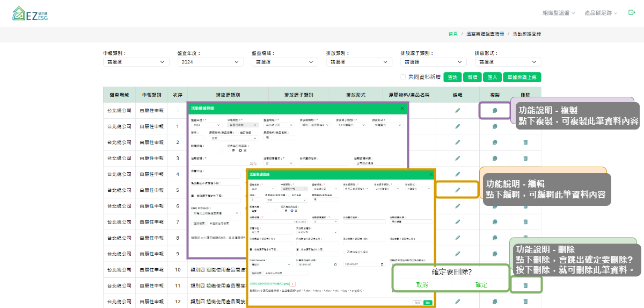Click the copy icon in row 3
The width and height of the screenshot is (644, 308).
pos(495,158)
